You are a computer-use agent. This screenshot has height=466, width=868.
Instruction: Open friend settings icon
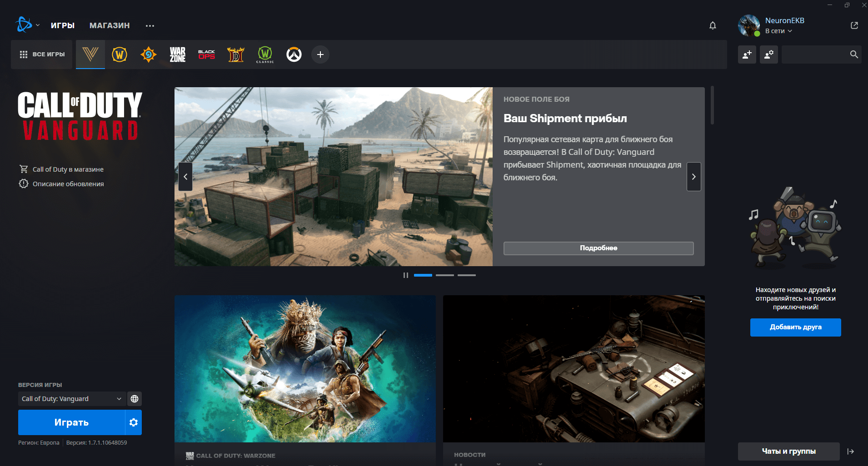[769, 55]
